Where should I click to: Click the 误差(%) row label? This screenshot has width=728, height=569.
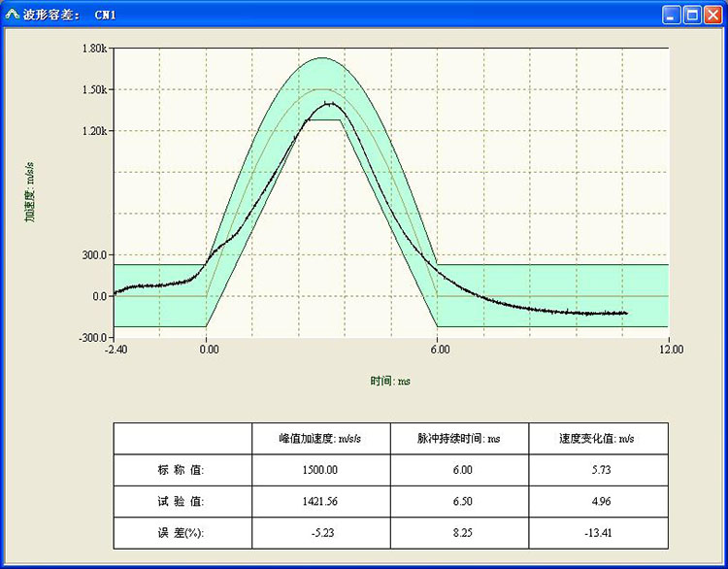[182, 533]
